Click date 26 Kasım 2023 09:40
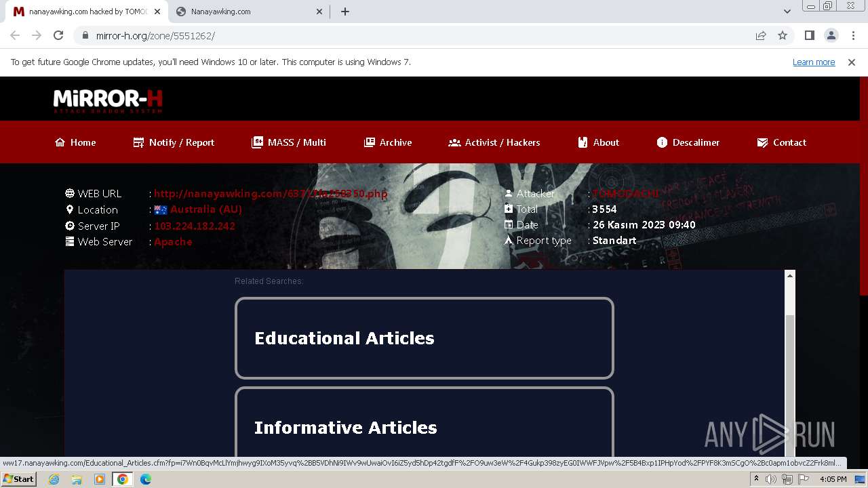 click(644, 225)
